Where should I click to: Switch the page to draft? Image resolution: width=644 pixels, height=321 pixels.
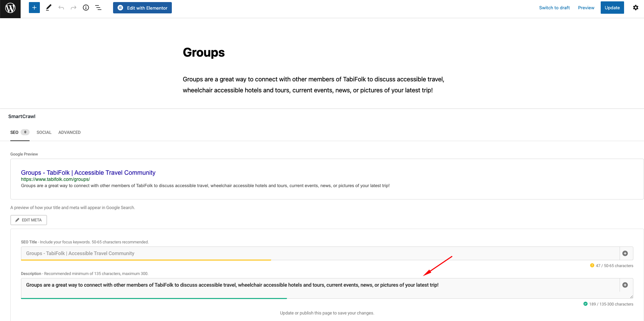554,8
